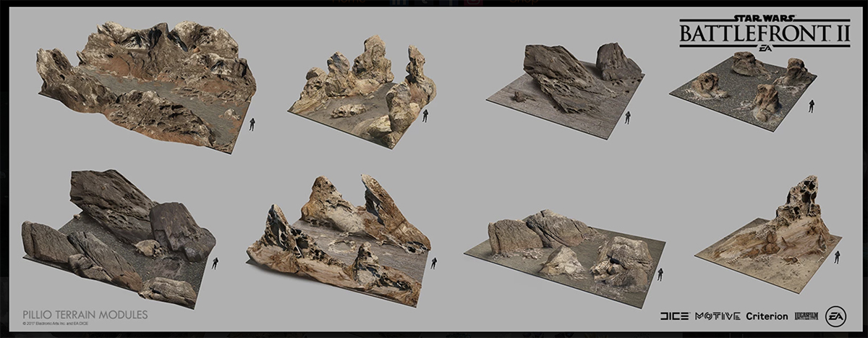Screen dimensions: 868x338
Task: Click the round EA logo at the bottom
Action: 835,316
